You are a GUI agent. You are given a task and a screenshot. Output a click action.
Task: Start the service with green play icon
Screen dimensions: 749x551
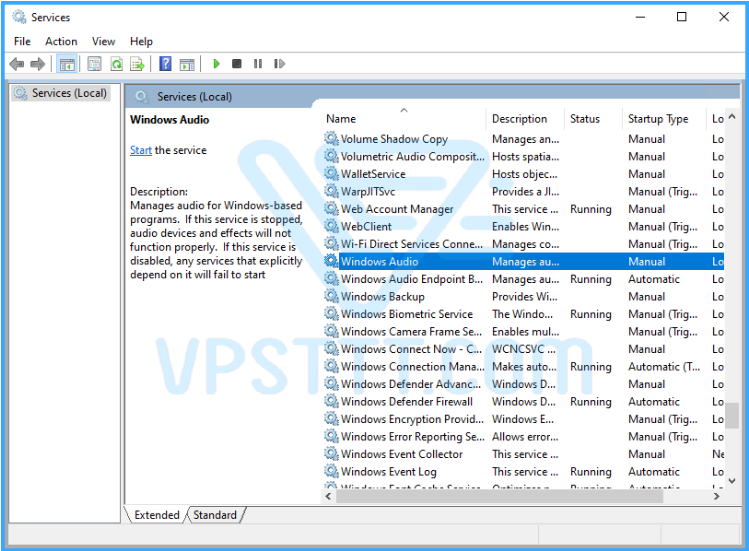tap(216, 64)
